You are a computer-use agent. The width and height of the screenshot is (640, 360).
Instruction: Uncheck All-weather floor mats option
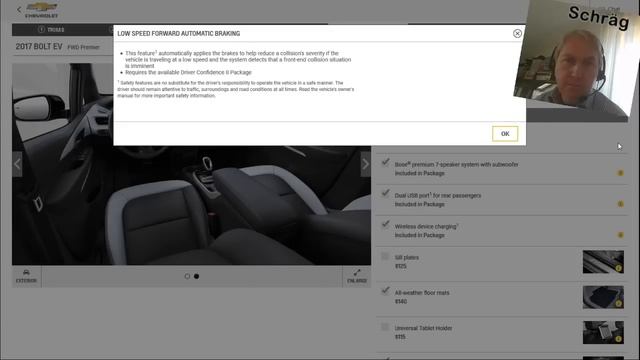click(x=385, y=291)
